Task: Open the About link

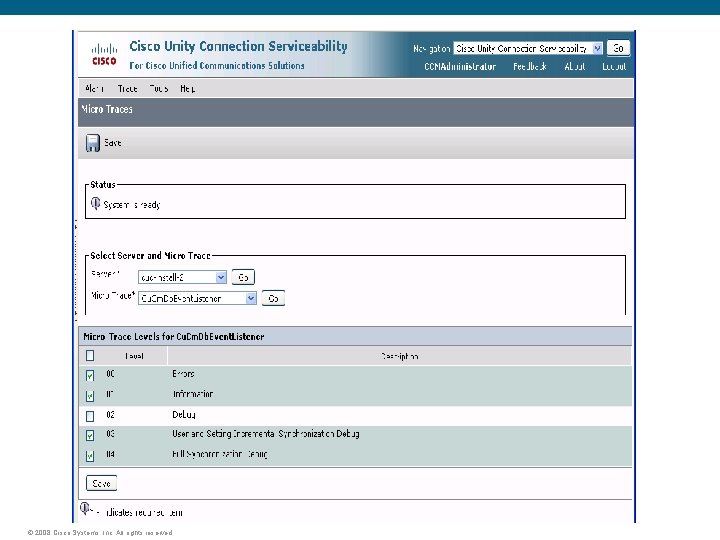Action: pyautogui.click(x=575, y=67)
